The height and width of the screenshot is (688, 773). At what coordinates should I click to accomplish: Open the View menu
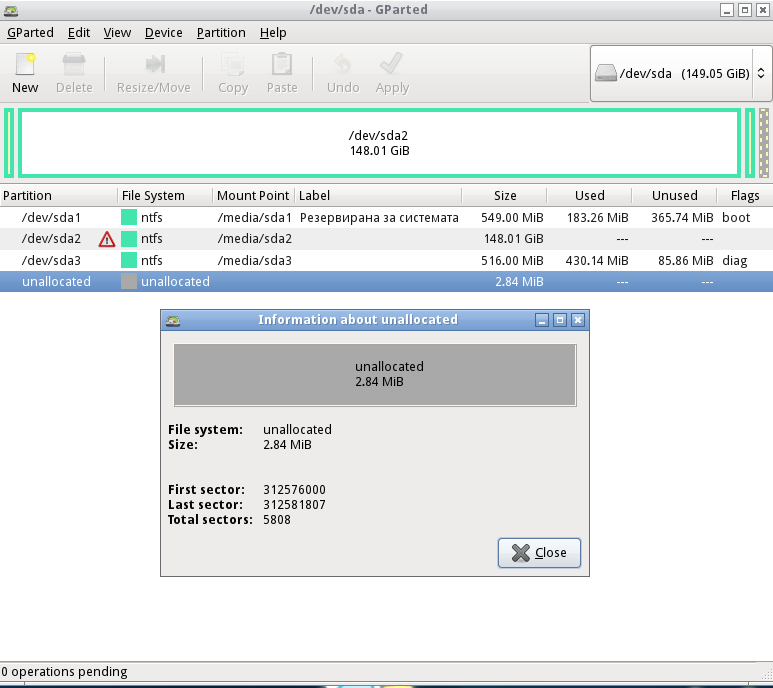[117, 33]
